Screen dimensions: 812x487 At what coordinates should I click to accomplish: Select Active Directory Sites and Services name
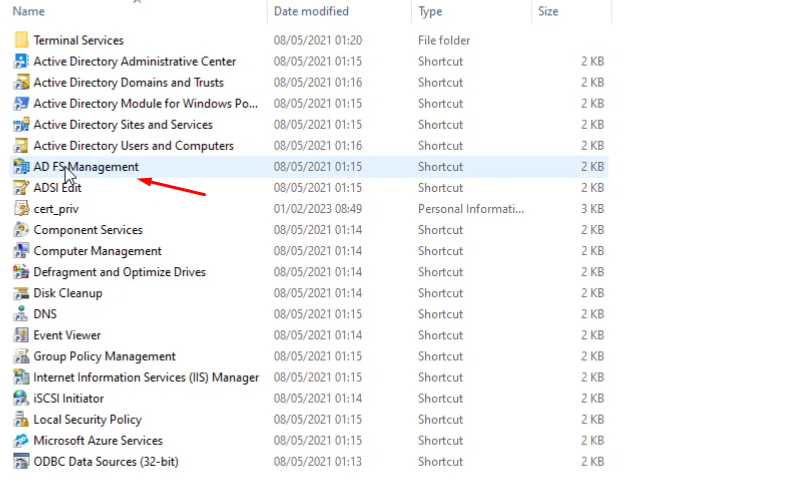coord(123,124)
